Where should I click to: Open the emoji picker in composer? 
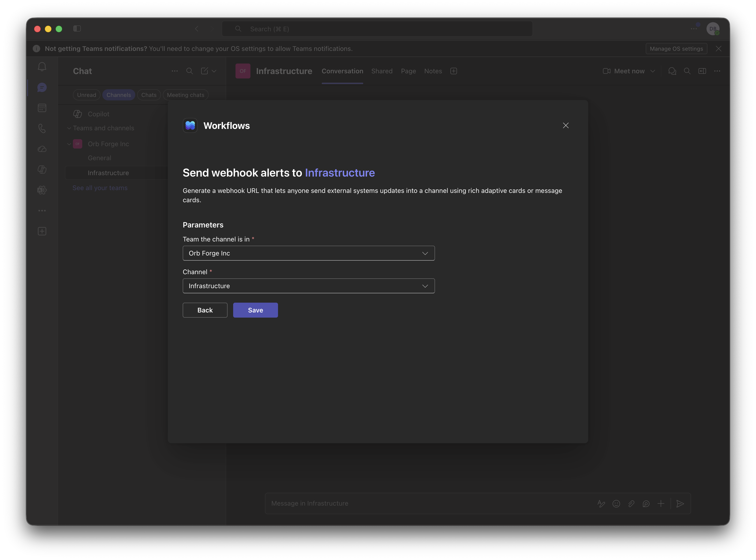coord(616,504)
